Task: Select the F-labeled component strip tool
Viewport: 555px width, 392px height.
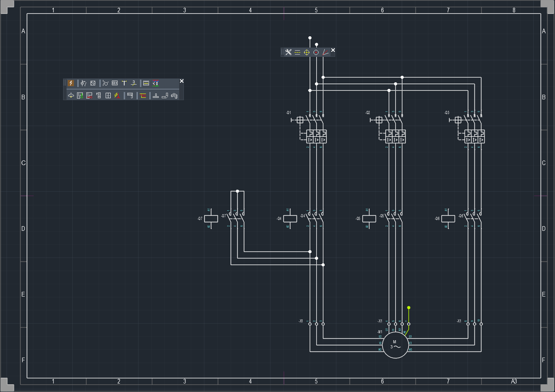Action: [x=99, y=95]
